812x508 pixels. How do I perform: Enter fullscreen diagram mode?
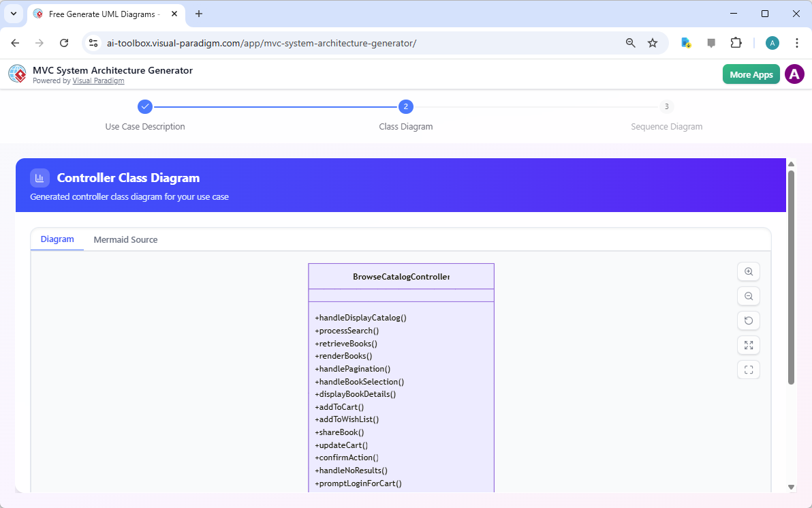(748, 370)
